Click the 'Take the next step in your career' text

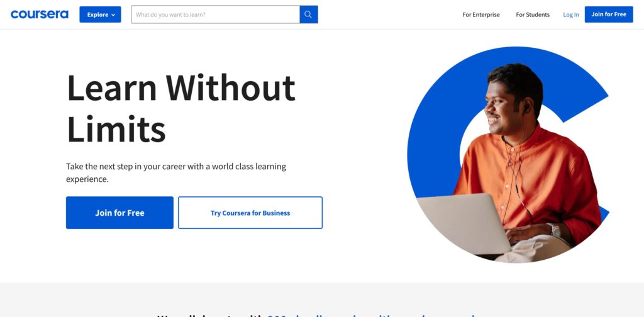(x=176, y=173)
